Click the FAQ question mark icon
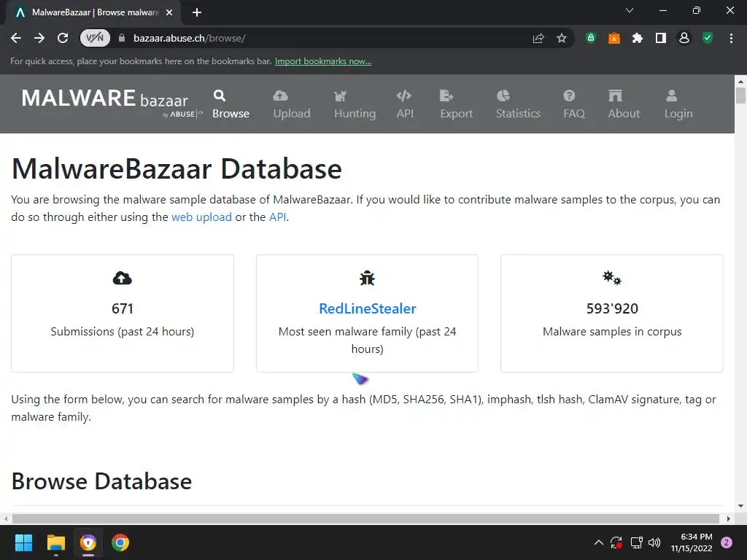747x560 pixels. point(569,96)
